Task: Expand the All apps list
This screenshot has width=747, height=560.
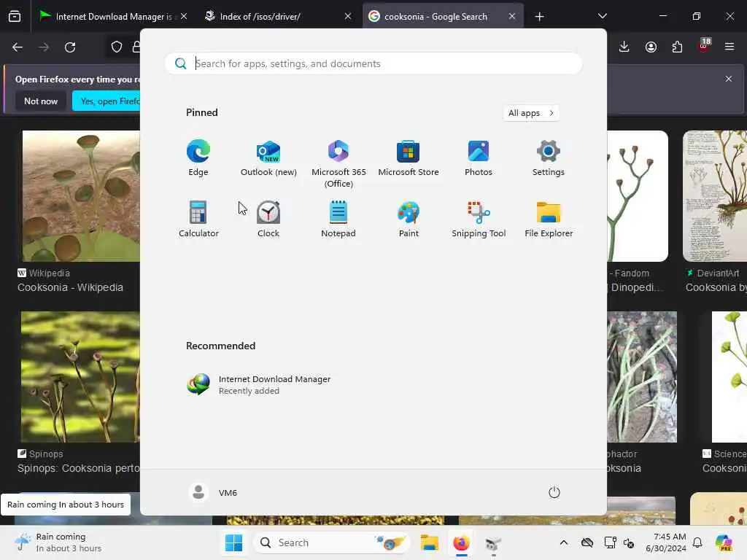Action: pos(531,113)
